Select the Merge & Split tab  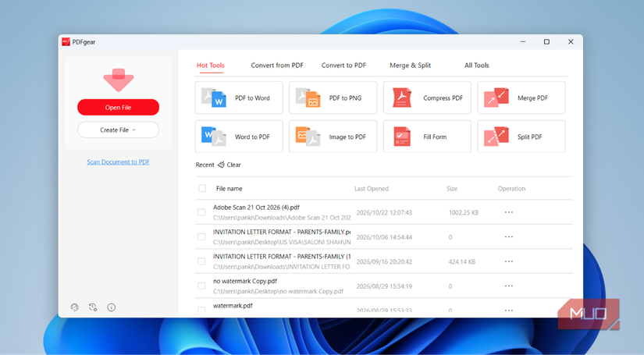[411, 66]
